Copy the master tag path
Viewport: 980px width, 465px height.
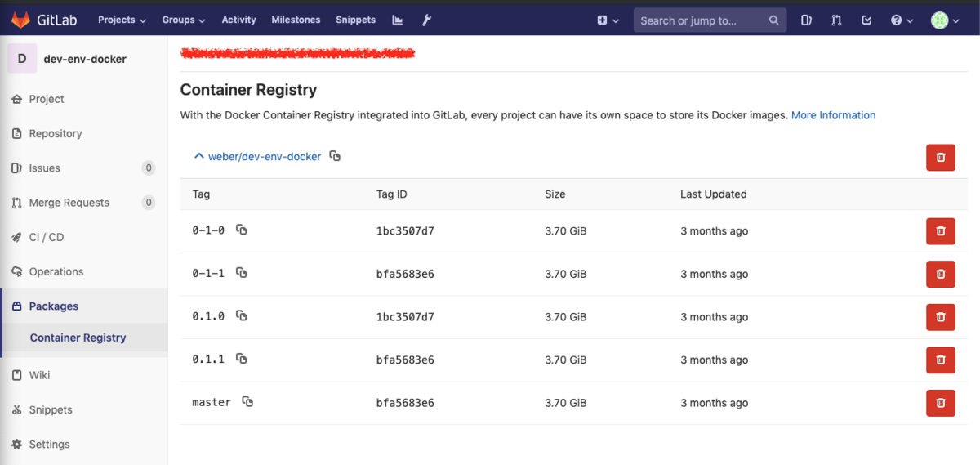pyautogui.click(x=247, y=401)
